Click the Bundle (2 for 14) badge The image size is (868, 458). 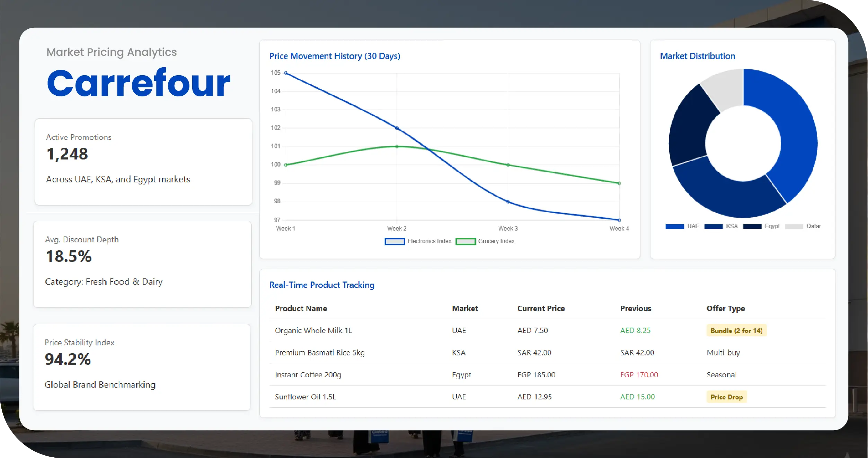click(736, 331)
